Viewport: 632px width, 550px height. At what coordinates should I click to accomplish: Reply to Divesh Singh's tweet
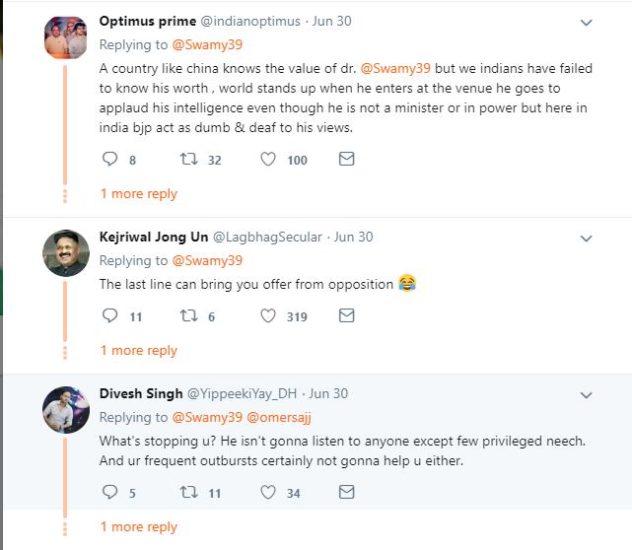pos(110,492)
